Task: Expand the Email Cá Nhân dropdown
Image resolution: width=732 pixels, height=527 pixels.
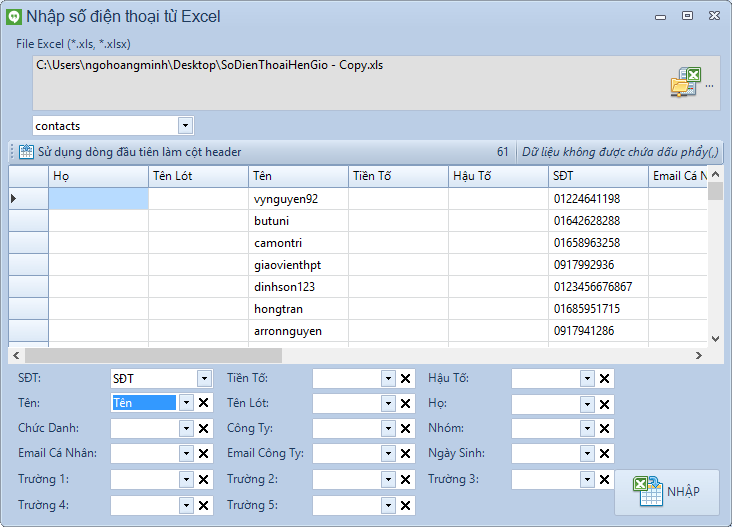Action: click(186, 453)
